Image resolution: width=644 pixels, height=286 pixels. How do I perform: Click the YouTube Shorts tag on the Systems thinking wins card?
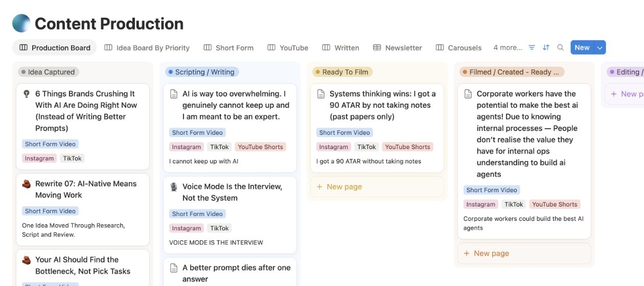pos(407,147)
